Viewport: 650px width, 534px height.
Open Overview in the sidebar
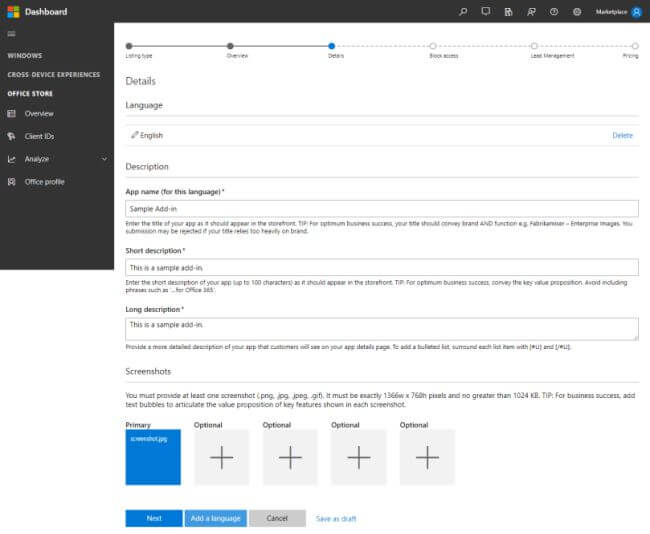39,114
